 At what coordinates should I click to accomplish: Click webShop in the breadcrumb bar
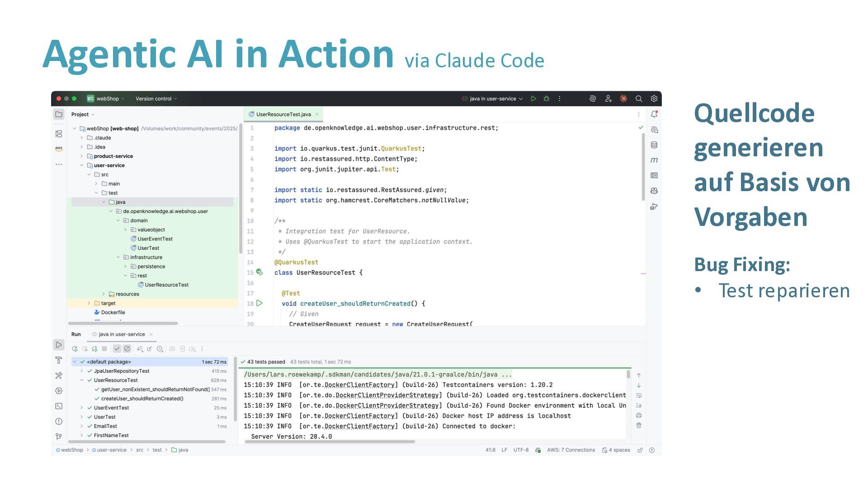click(71, 450)
